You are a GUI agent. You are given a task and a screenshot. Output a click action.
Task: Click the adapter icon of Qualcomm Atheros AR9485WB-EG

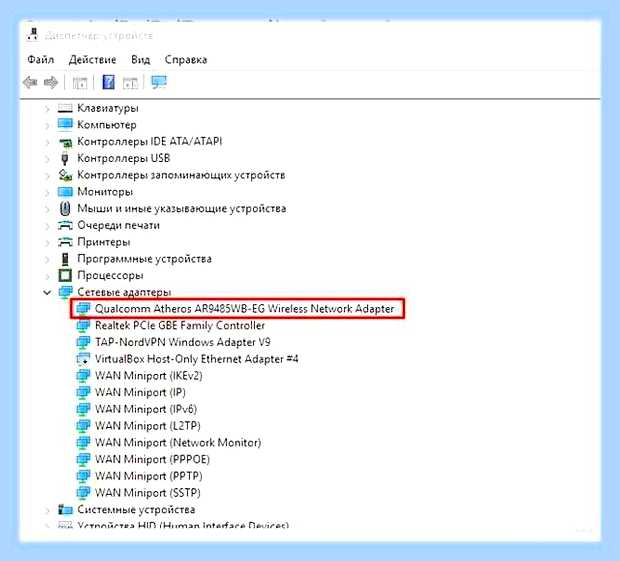coord(83,309)
